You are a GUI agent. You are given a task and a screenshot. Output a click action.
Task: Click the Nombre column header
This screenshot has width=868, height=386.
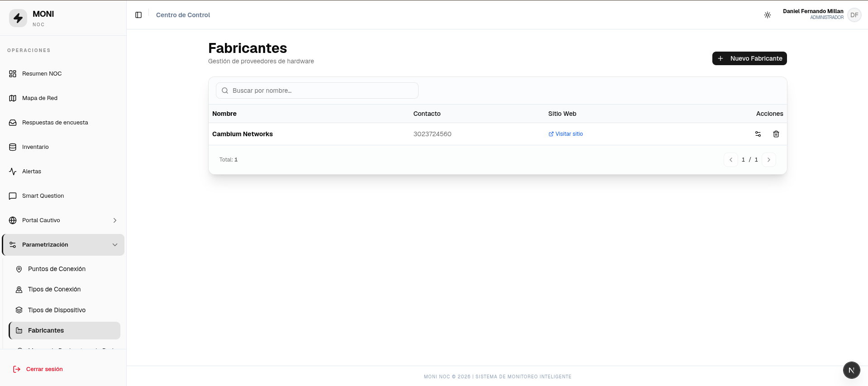pyautogui.click(x=224, y=114)
